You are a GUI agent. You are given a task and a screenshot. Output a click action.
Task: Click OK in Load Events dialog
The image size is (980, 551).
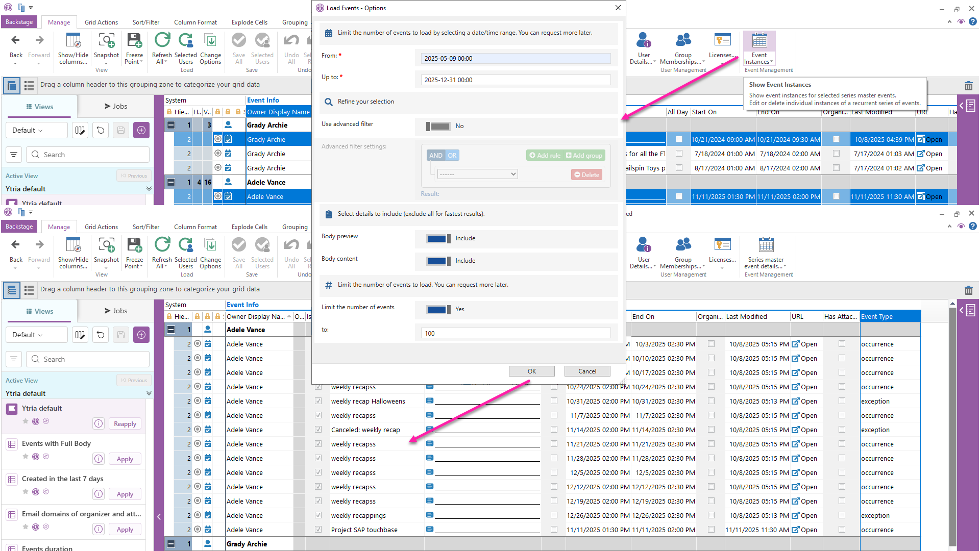[x=531, y=371]
